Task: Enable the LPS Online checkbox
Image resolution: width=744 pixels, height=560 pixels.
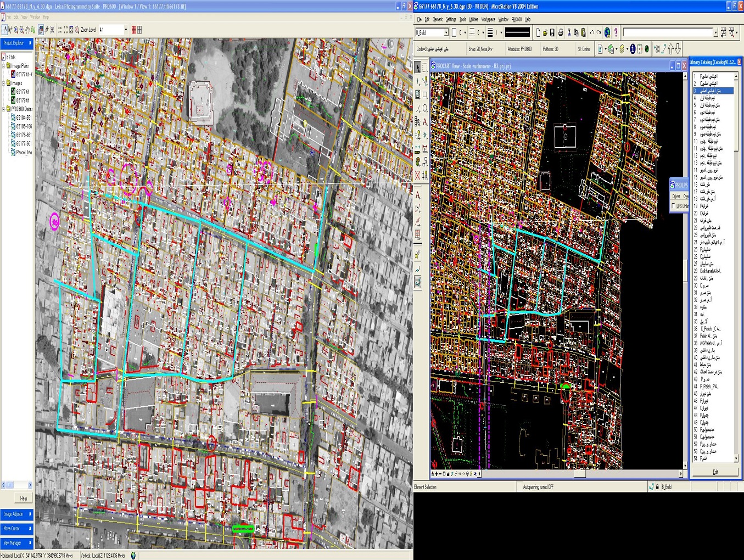Action: (x=674, y=206)
